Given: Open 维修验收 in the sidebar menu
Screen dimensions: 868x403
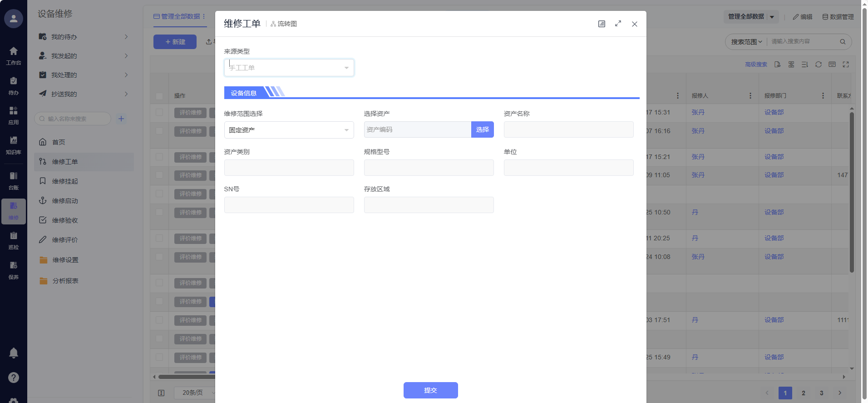Looking at the screenshot, I should [x=65, y=220].
